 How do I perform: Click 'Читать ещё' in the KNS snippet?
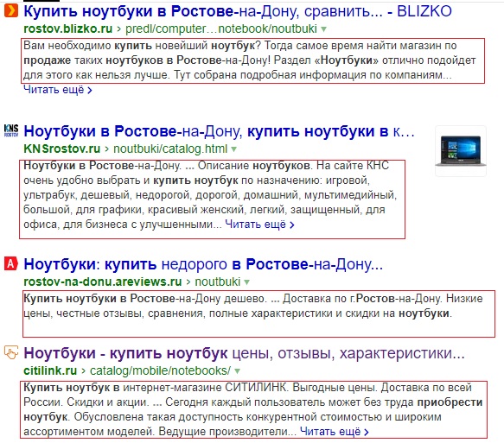click(259, 225)
